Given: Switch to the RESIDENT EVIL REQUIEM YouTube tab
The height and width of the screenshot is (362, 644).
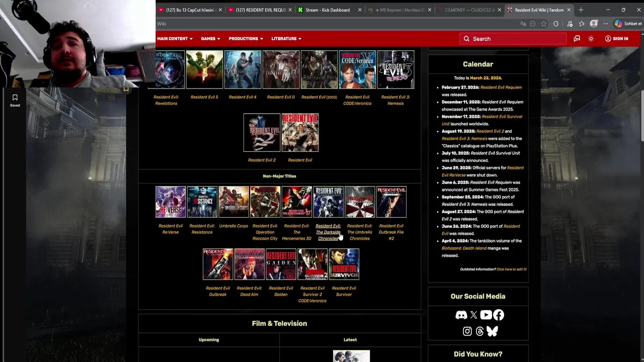Looking at the screenshot, I should [x=260, y=10].
